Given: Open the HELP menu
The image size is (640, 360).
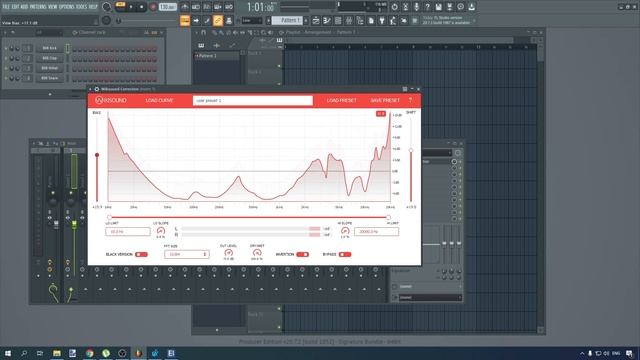Looking at the screenshot, I should click(93, 7).
